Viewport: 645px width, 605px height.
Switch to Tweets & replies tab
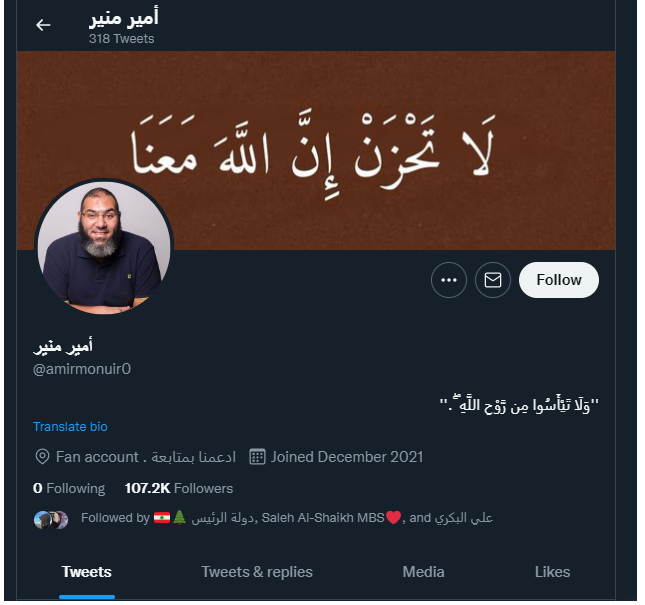point(257,572)
